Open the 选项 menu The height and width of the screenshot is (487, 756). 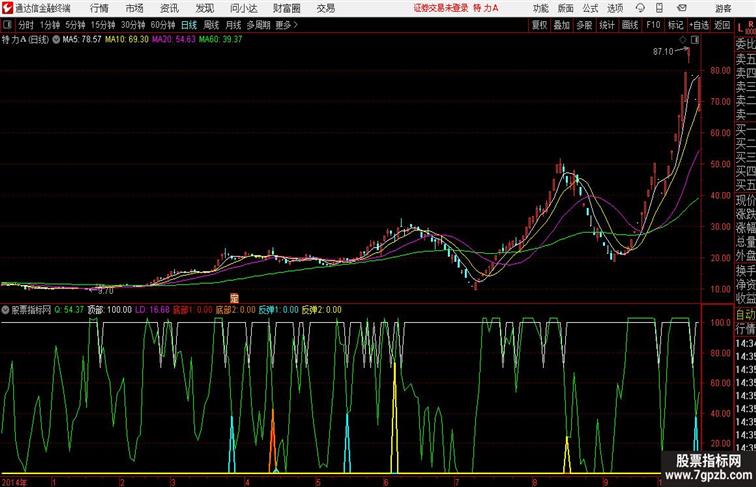click(x=615, y=8)
